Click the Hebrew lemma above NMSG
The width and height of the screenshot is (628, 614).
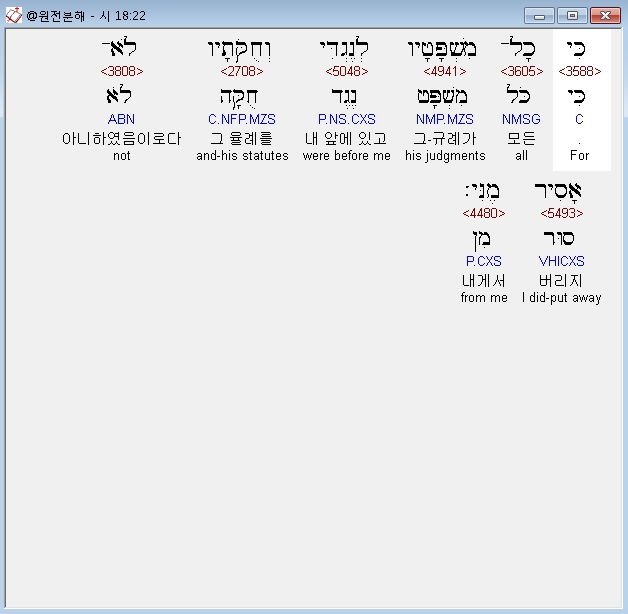tap(518, 95)
